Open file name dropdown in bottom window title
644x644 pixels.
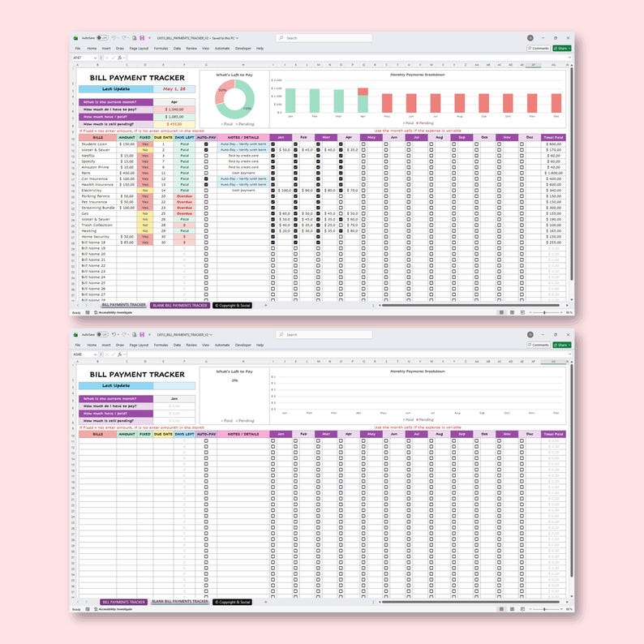[211, 335]
